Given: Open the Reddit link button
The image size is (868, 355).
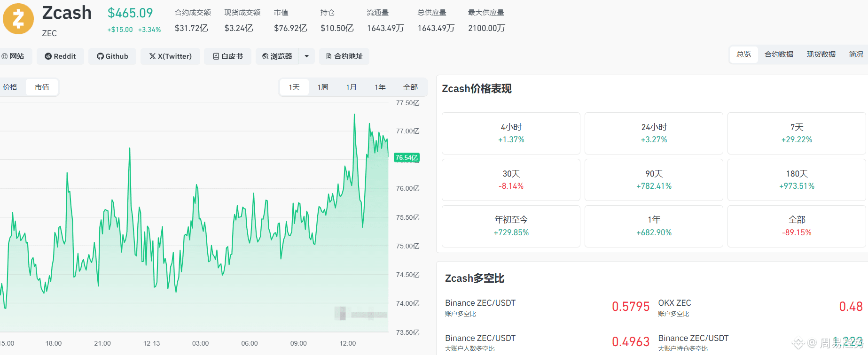Looking at the screenshot, I should (x=60, y=56).
